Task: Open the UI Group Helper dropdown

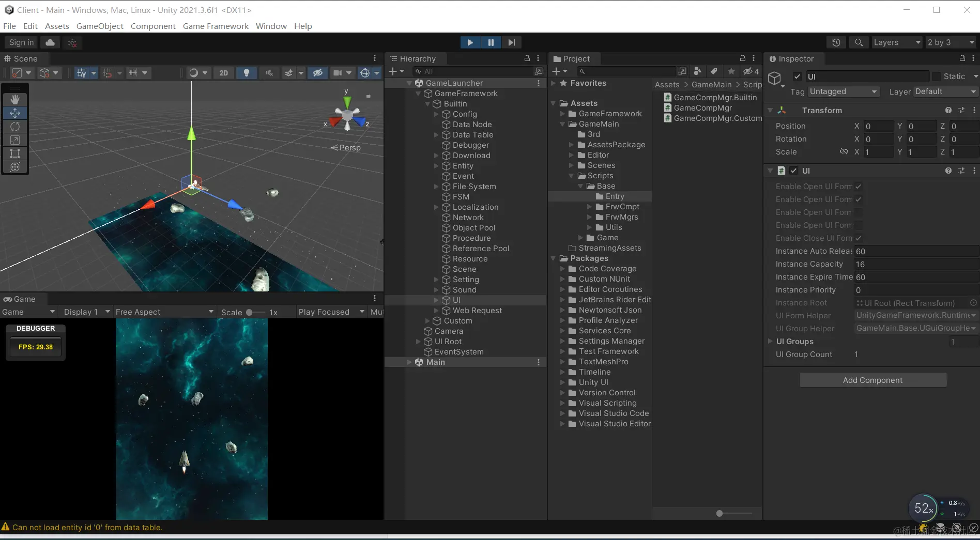Action: (x=916, y=328)
